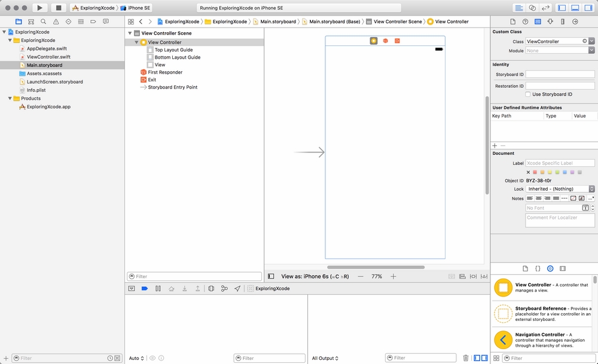Select AppDelegate.swift file
Screen dimensions: 598x364
click(x=47, y=48)
